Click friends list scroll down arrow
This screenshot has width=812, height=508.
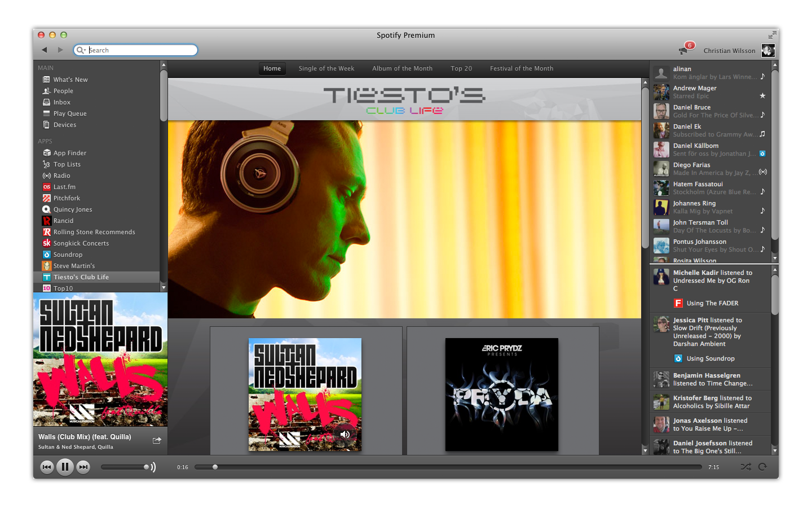tap(775, 259)
